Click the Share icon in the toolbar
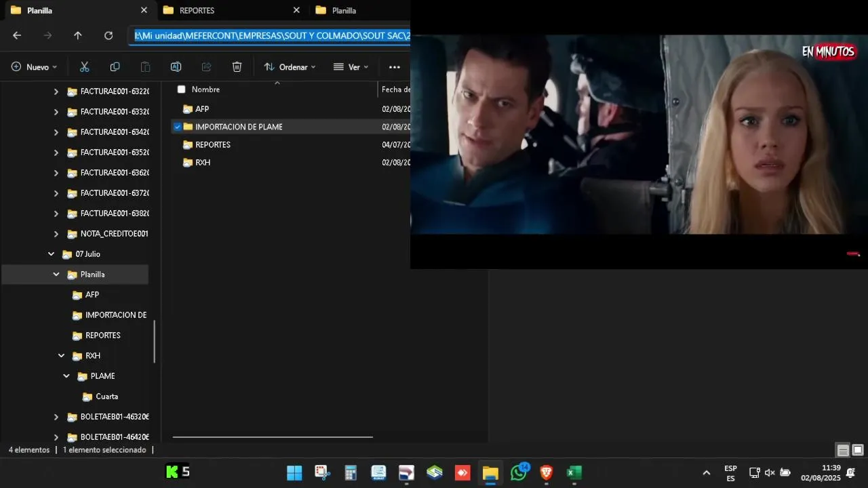 click(x=206, y=67)
